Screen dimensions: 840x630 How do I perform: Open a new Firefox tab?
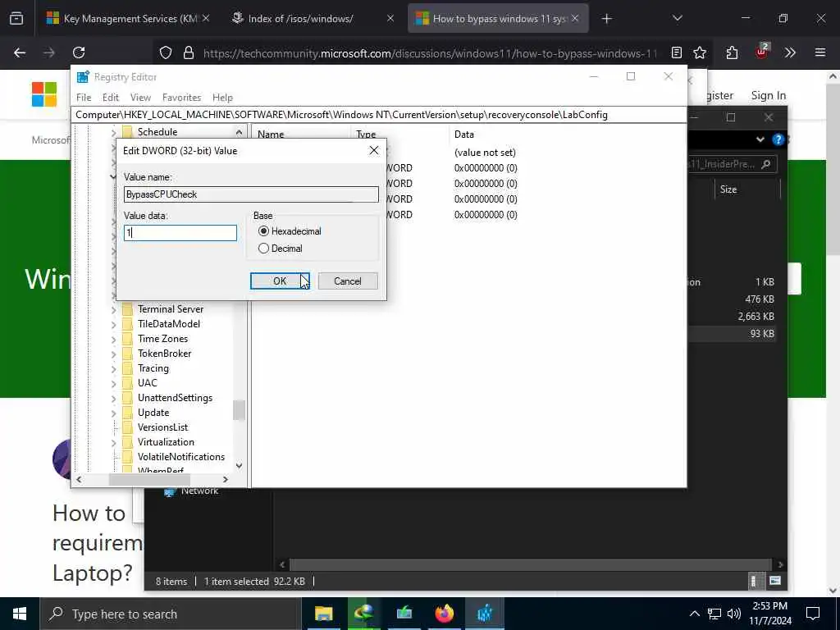(606, 19)
